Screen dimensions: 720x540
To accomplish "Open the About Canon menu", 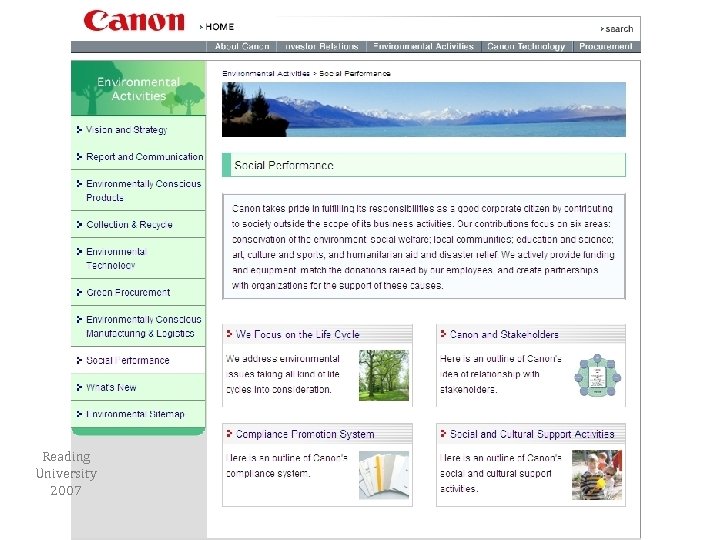I will click(x=242, y=46).
